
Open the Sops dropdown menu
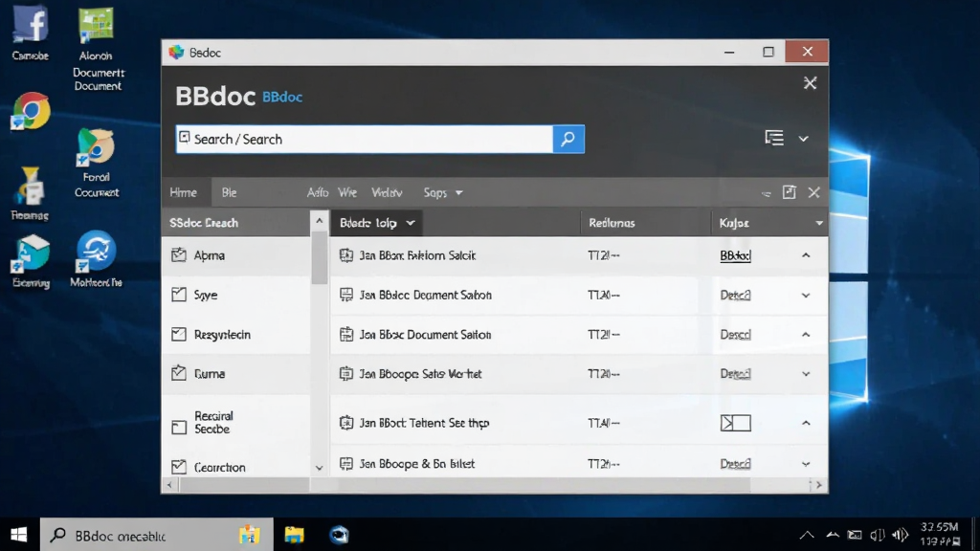point(443,192)
